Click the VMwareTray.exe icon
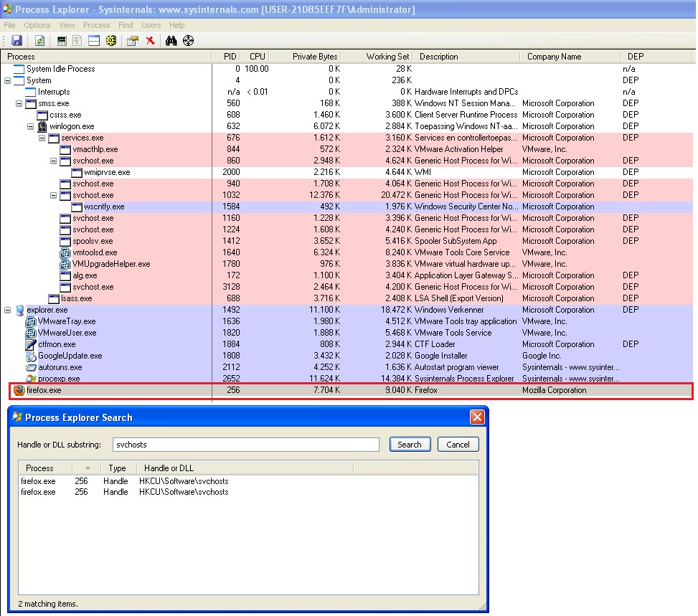The image size is (698, 616). 31,321
